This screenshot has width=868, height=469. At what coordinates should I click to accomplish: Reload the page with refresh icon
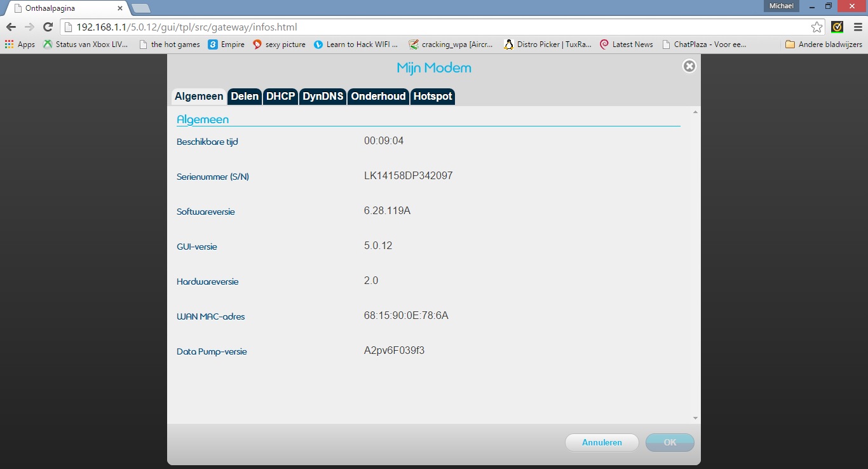click(x=48, y=27)
